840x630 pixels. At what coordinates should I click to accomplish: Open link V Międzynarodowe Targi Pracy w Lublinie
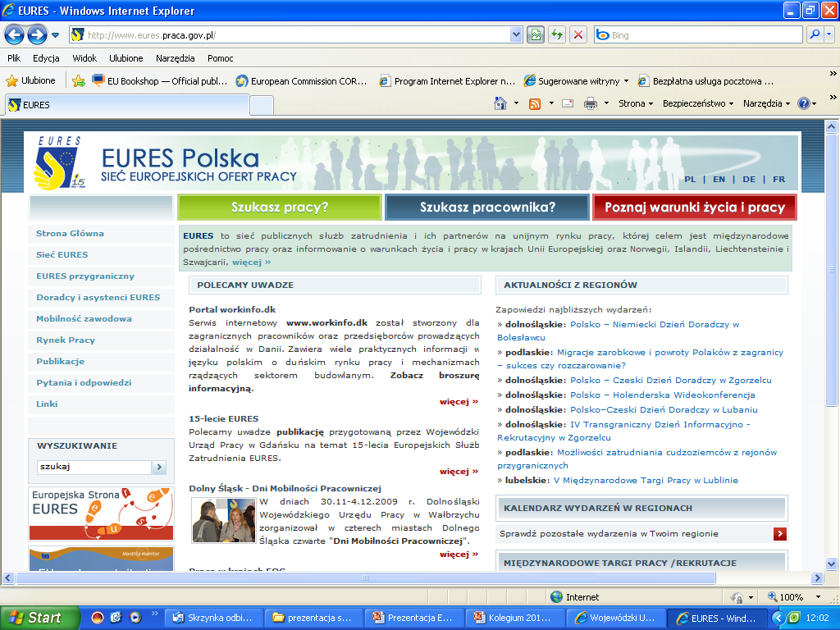pyautogui.click(x=646, y=481)
